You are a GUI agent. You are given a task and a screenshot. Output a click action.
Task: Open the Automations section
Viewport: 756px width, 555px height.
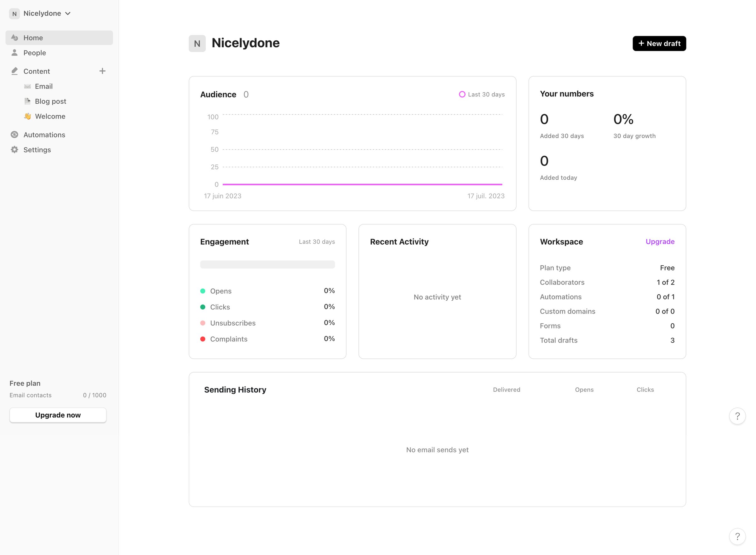[x=59, y=135]
